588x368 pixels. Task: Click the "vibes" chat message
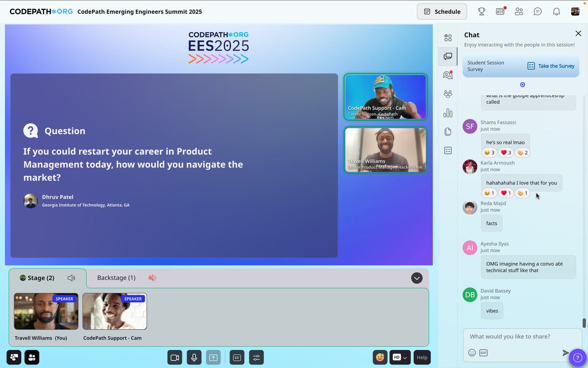(x=492, y=311)
